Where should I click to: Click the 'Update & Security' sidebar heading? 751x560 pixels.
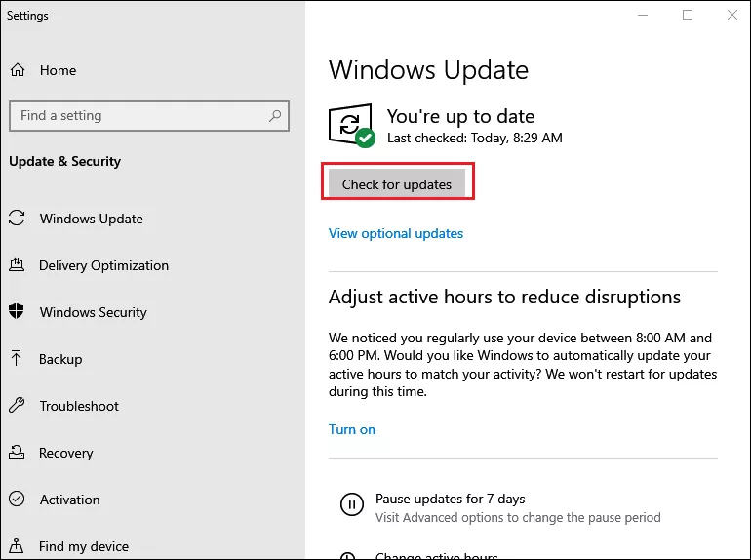pyautogui.click(x=64, y=161)
